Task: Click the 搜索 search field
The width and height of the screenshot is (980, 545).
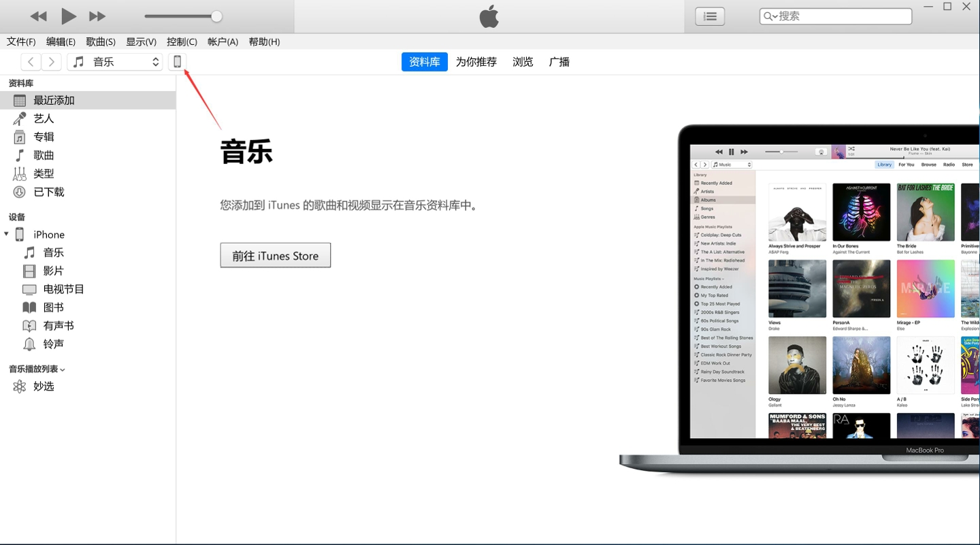Action: point(836,16)
